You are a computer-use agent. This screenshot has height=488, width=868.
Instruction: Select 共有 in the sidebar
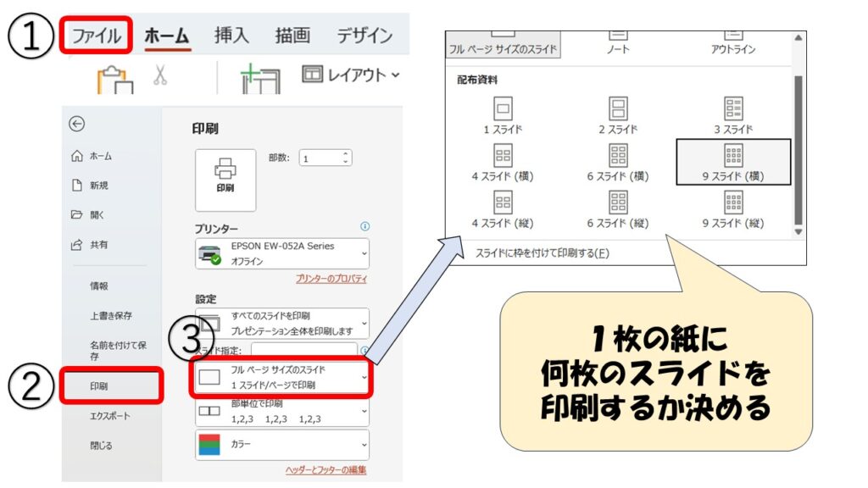click(x=90, y=245)
